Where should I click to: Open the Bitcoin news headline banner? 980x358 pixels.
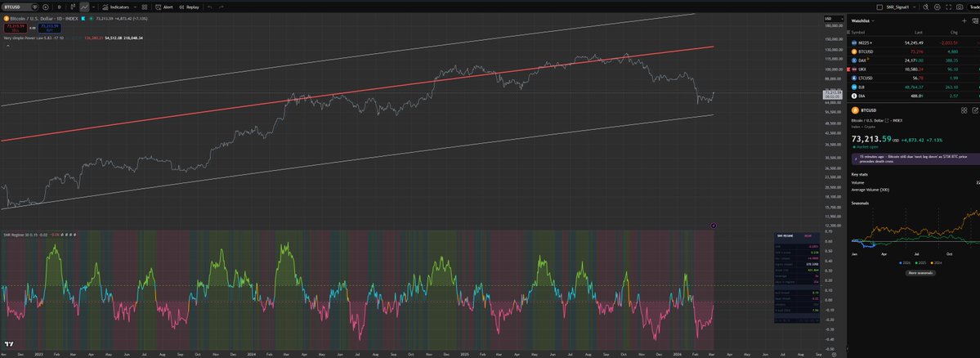tap(915, 159)
